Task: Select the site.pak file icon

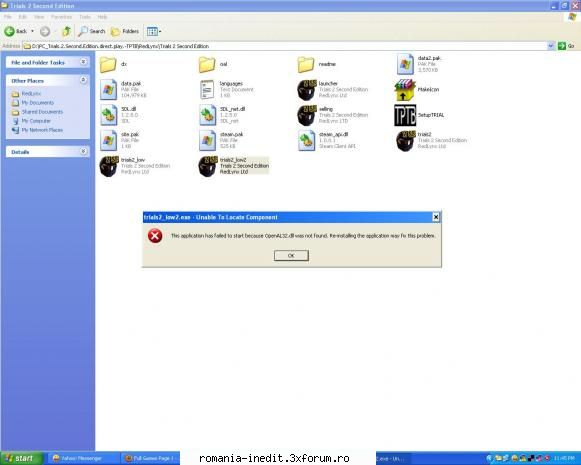Action: 108,140
